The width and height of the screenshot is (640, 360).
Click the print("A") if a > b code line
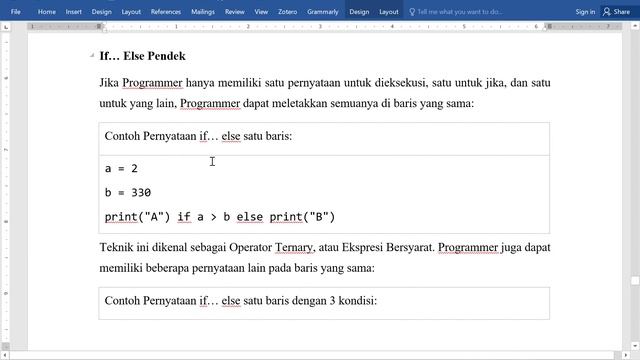(x=220, y=217)
